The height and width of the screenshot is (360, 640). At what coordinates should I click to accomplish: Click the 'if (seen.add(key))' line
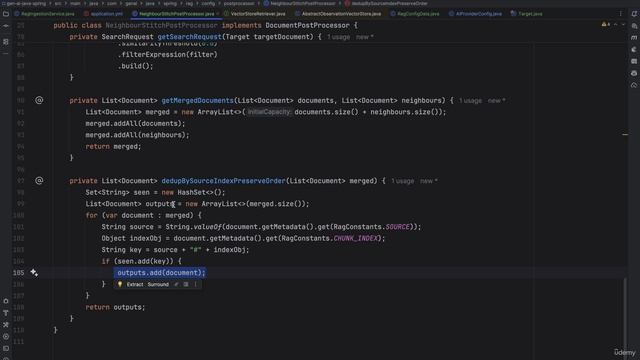(141, 261)
